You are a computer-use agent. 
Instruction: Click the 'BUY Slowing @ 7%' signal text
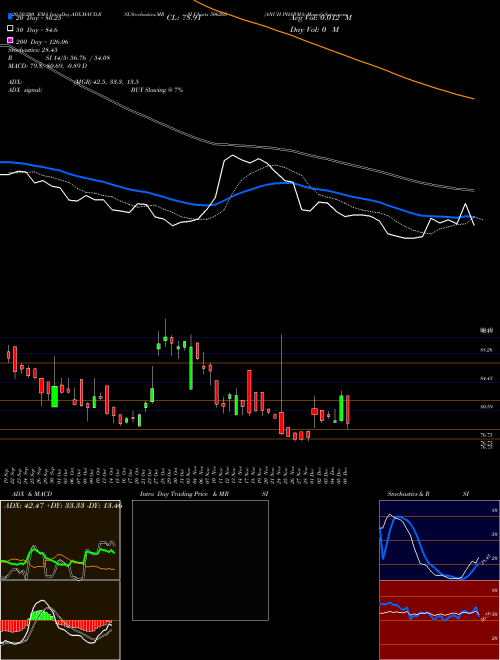point(157,90)
